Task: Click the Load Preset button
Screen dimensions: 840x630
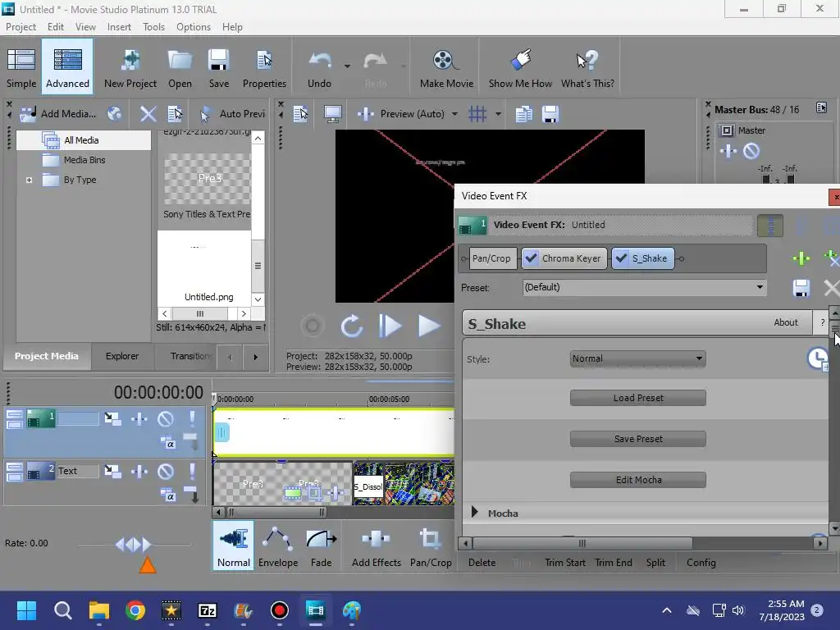Action: (x=637, y=398)
